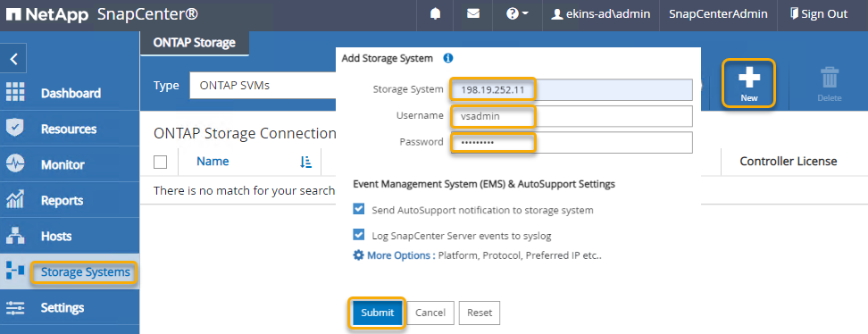Viewport: 868px width, 334px height.
Task: Click the Settings sliders icon
Action: click(x=14, y=307)
